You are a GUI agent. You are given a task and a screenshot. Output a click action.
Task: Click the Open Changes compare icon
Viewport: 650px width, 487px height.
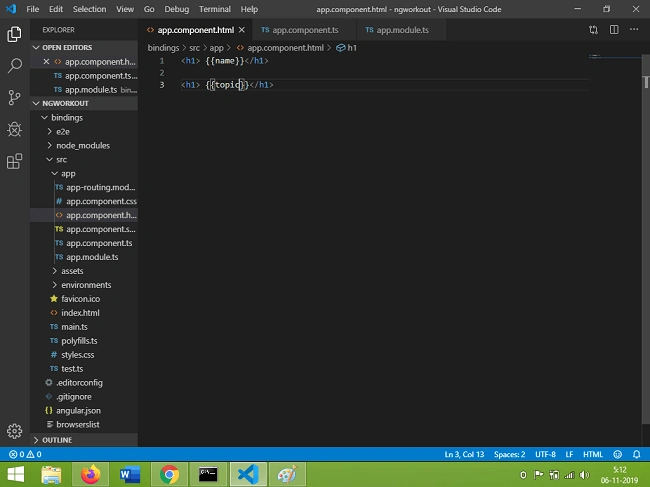593,30
